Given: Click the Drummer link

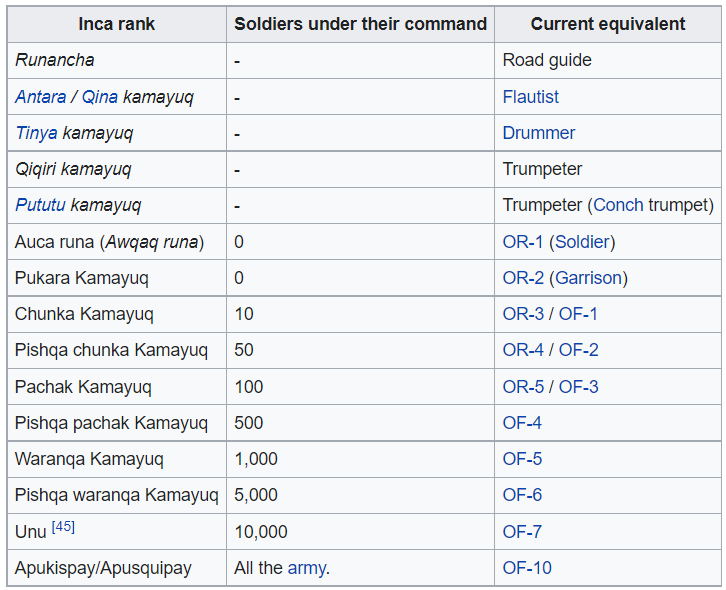Looking at the screenshot, I should (539, 133).
